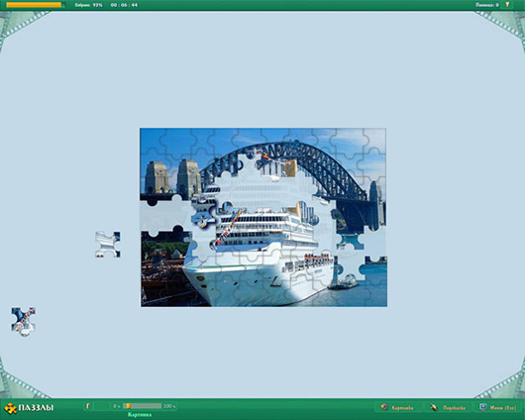Image resolution: width=525 pixels, height=420 pixels.
Task: Click the misplaced piece on ship's left side
Action: pos(204,212)
